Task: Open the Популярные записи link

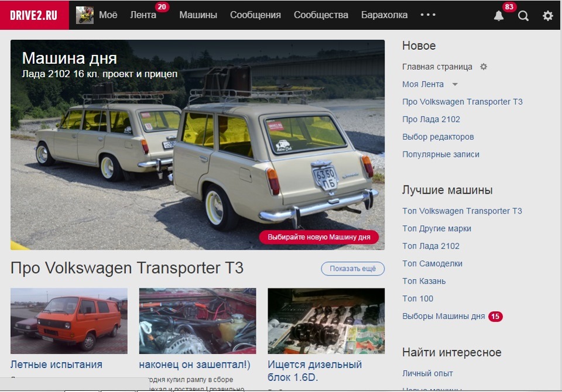Action: pos(440,154)
